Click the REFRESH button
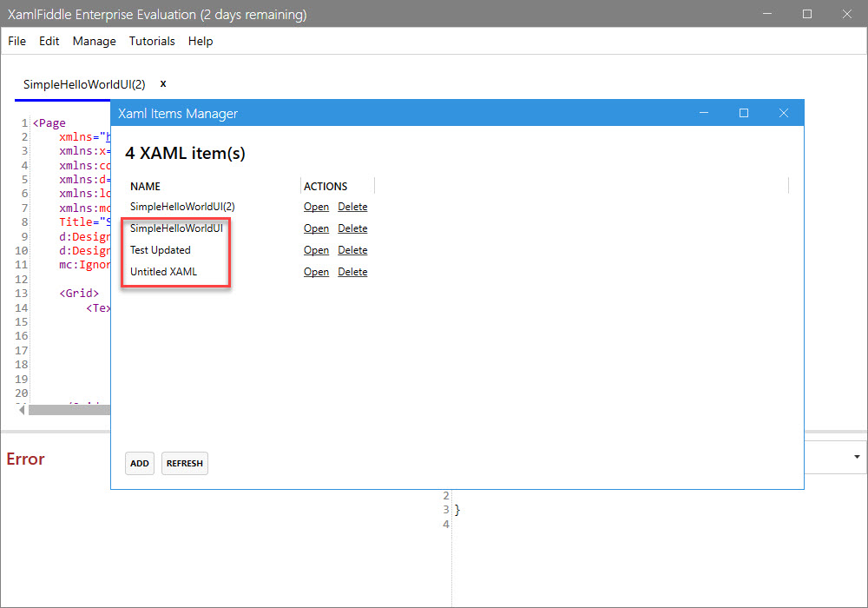Image resolution: width=868 pixels, height=608 pixels. (x=184, y=464)
